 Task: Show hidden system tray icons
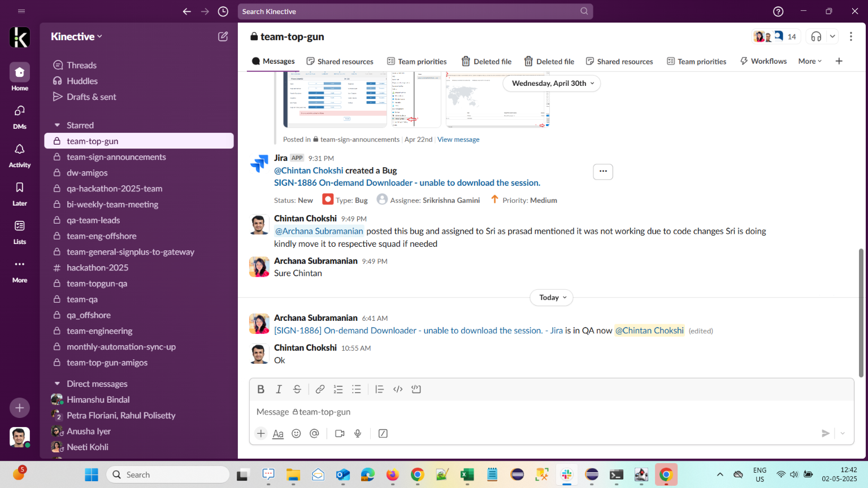pos(720,474)
